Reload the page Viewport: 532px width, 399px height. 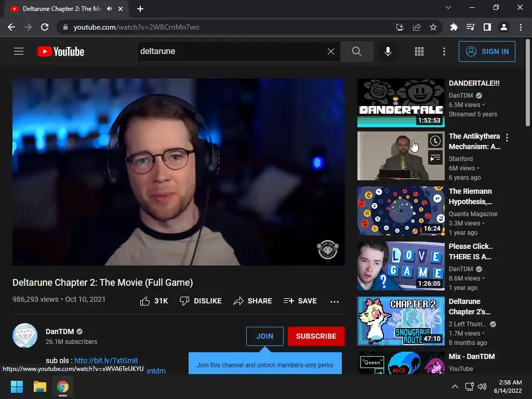click(45, 27)
